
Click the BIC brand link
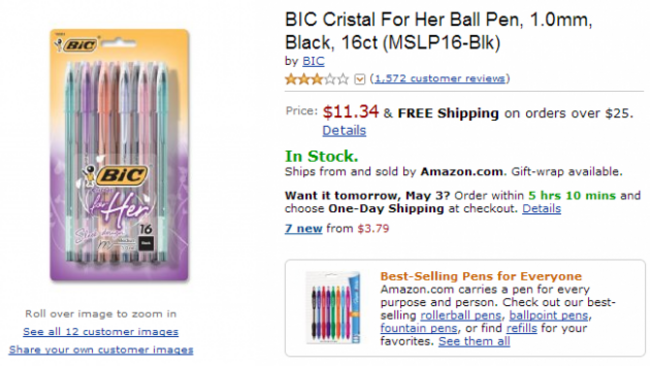pos(313,61)
